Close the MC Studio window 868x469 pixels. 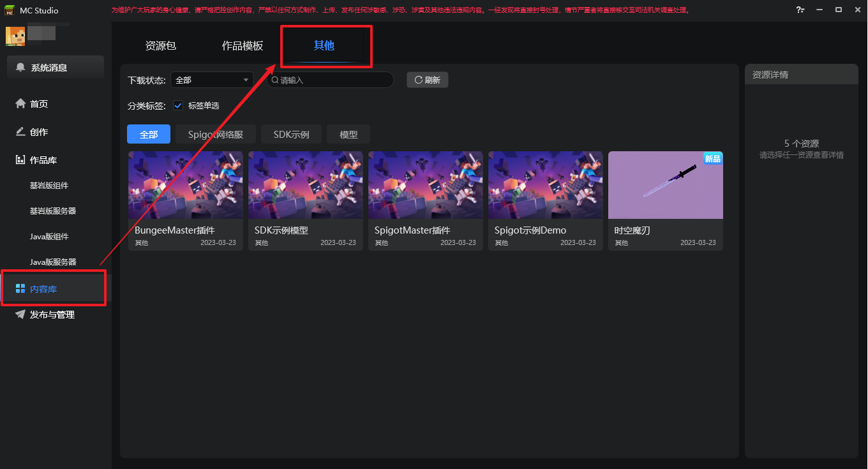click(857, 10)
